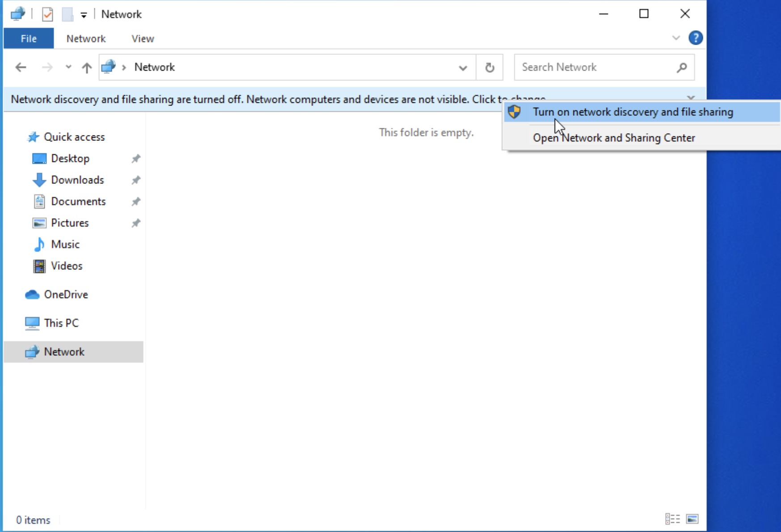Open the Help question mark icon

pyautogui.click(x=695, y=38)
